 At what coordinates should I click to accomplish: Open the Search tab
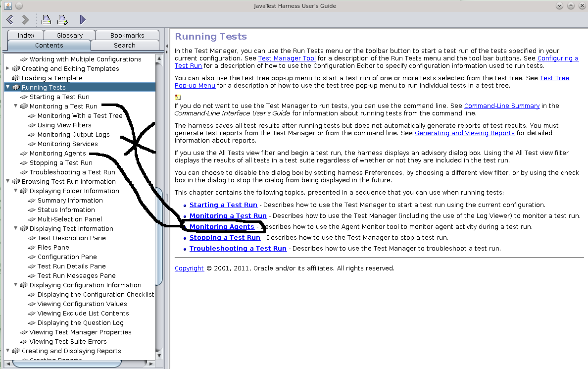125,45
